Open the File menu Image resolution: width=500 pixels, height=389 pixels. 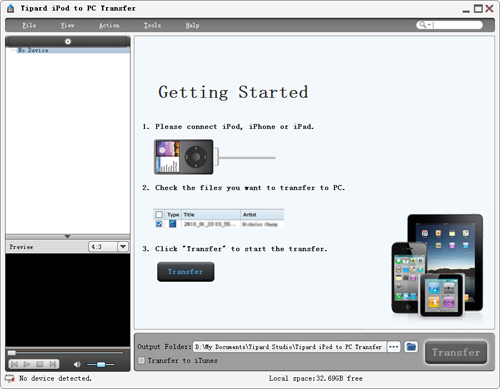tap(29, 25)
